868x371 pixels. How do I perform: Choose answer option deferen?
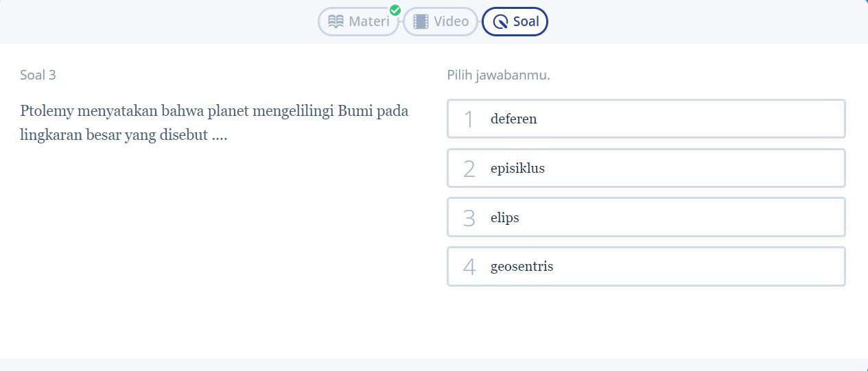646,119
